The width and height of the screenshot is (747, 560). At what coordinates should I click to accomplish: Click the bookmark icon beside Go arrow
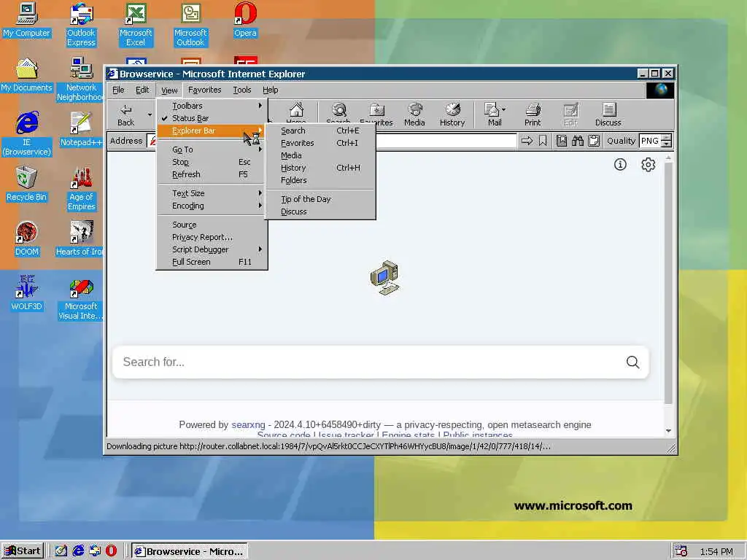[543, 141]
